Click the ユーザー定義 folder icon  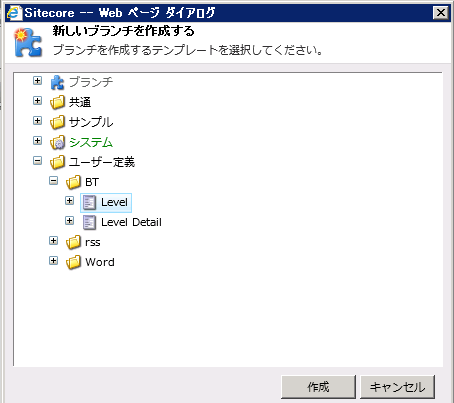[x=57, y=162]
